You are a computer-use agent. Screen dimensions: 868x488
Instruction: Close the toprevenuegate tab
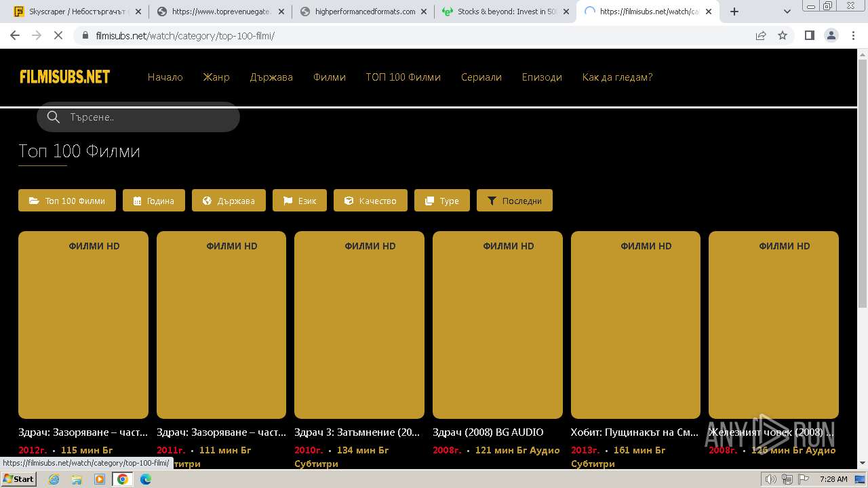point(280,12)
